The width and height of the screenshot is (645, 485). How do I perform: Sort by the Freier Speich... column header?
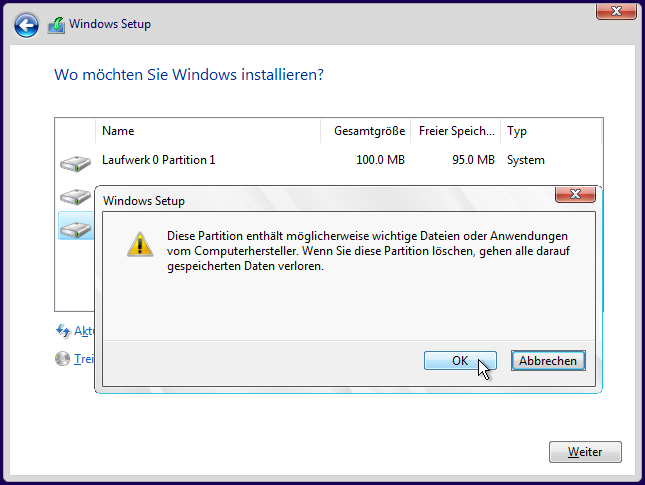(456, 131)
